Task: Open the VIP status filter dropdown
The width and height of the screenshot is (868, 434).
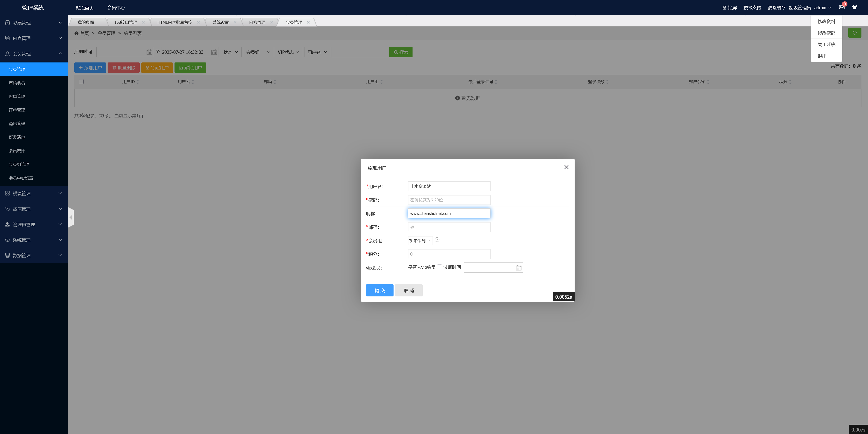Action: [x=288, y=52]
